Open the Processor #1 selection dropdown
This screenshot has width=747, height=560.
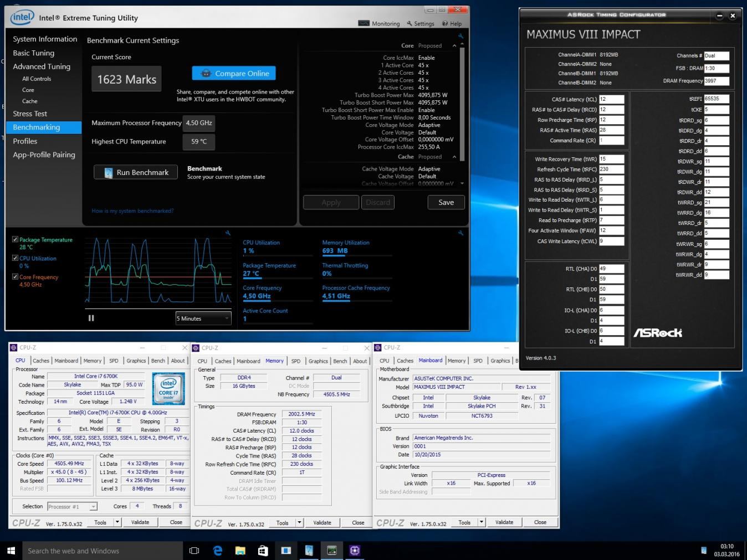tap(72, 506)
